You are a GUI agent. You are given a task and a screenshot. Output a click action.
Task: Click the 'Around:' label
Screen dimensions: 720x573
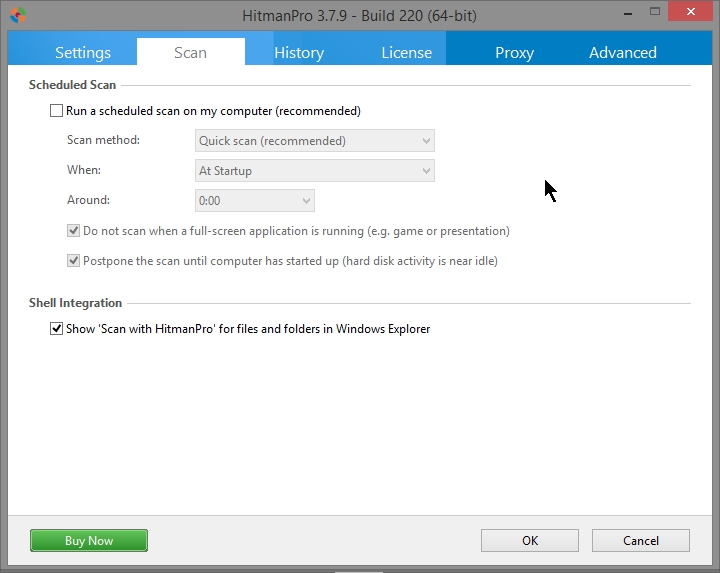89,200
